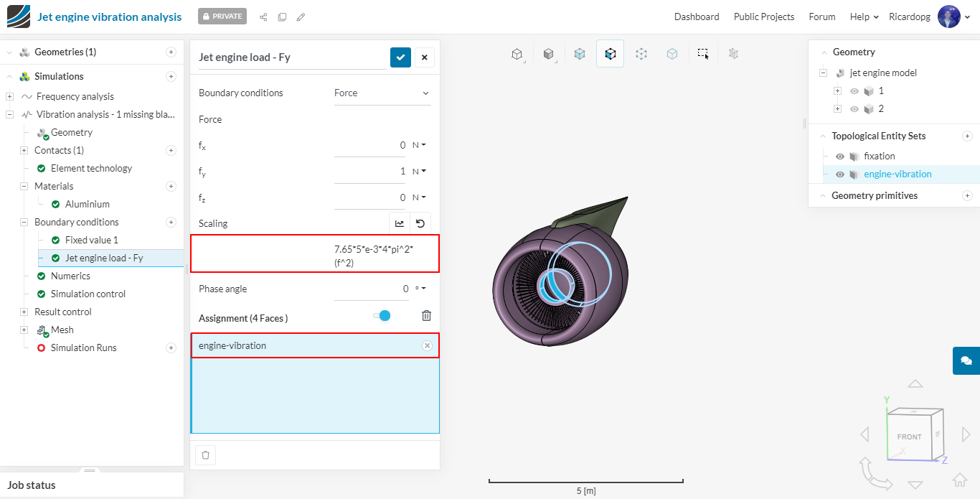
Task: Remove engine-vibration assignment
Action: (x=427, y=346)
